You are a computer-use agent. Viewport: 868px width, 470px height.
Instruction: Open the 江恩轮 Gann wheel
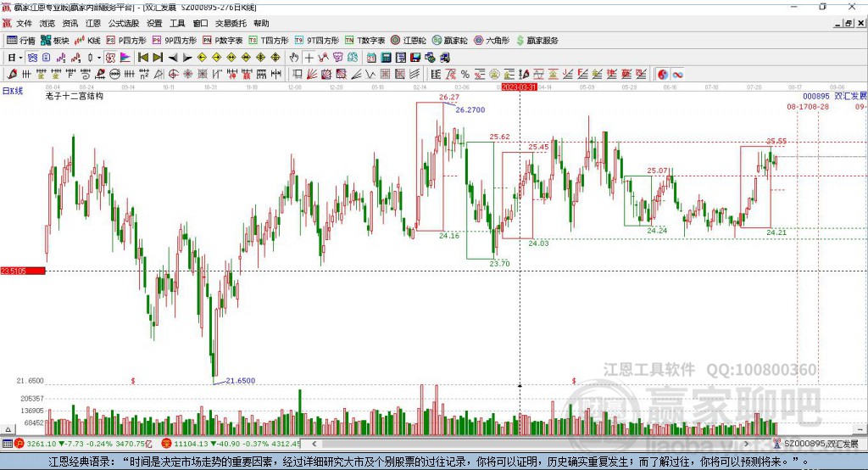pyautogui.click(x=409, y=41)
